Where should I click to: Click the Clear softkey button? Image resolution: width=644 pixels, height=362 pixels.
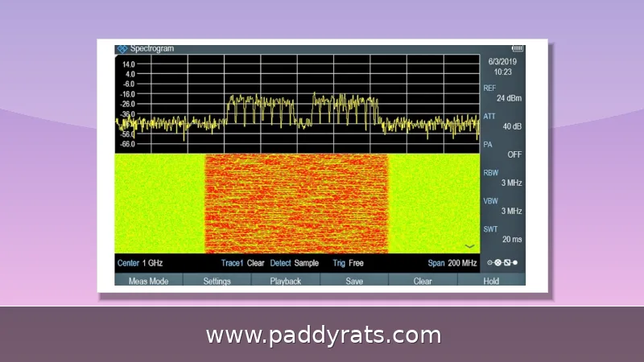423,281
